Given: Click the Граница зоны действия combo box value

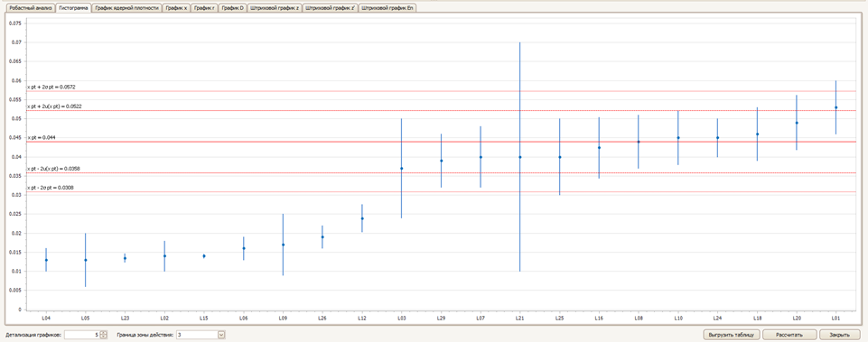Looking at the screenshot, I should tap(197, 335).
